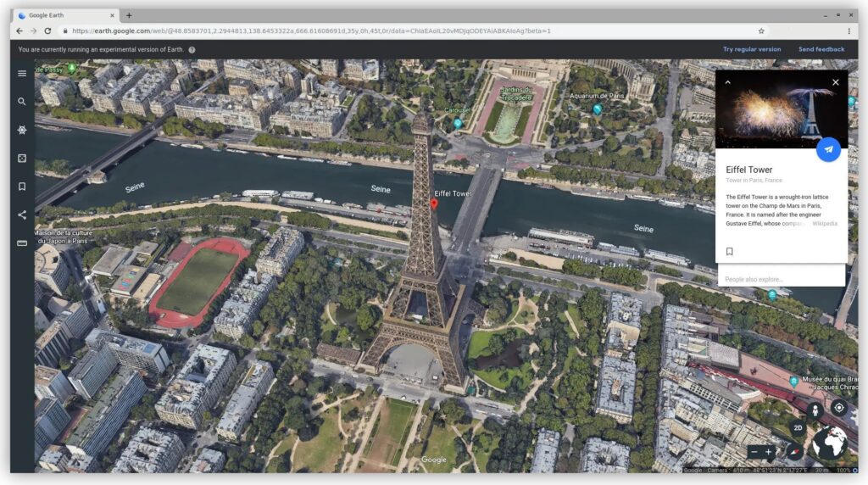Close the Google Earth browser tab
This screenshot has height=485, width=868.
click(x=113, y=15)
